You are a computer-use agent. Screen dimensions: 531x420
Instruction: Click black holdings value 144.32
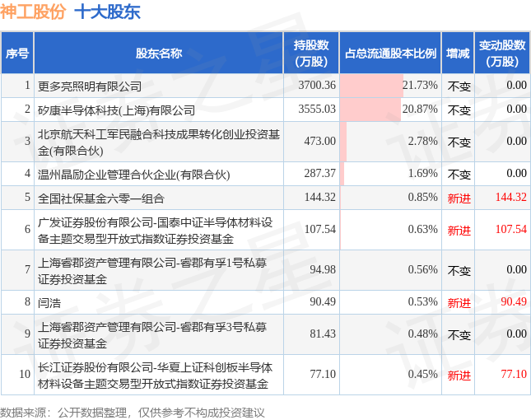pos(320,197)
